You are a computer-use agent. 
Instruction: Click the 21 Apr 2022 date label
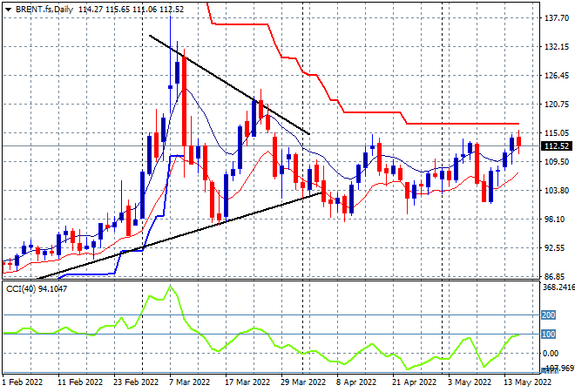[414, 382]
